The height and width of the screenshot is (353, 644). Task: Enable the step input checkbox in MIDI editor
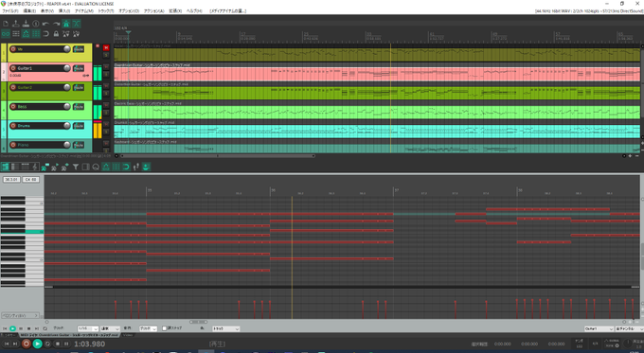[164, 328]
